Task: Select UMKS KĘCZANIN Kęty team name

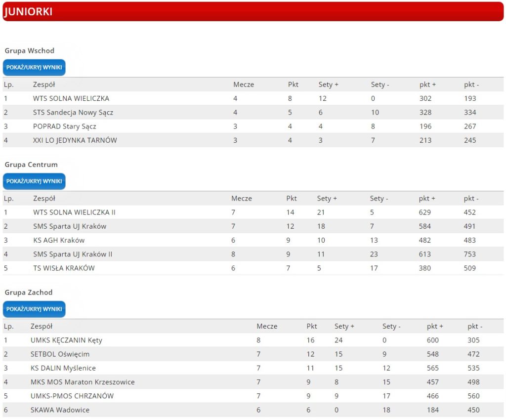Action: [x=67, y=340]
